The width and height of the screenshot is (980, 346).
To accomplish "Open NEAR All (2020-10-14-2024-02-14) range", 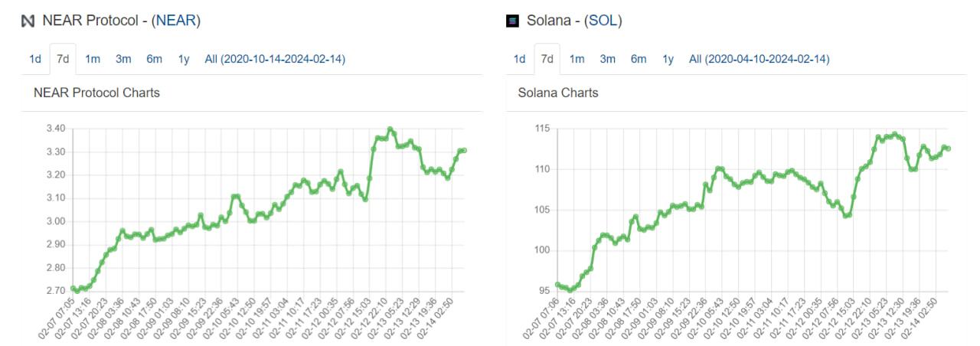I will 275,59.
